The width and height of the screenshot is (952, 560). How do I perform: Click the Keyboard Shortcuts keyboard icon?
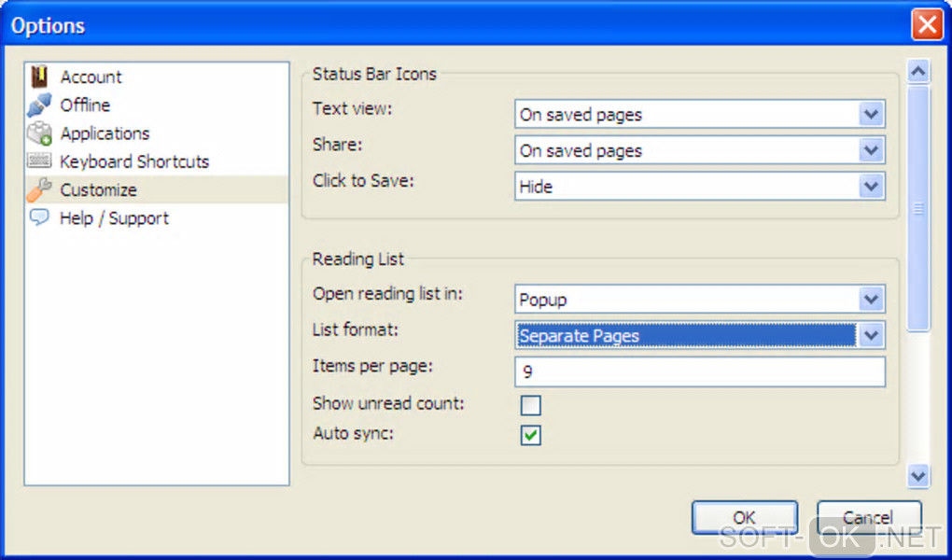(x=39, y=161)
